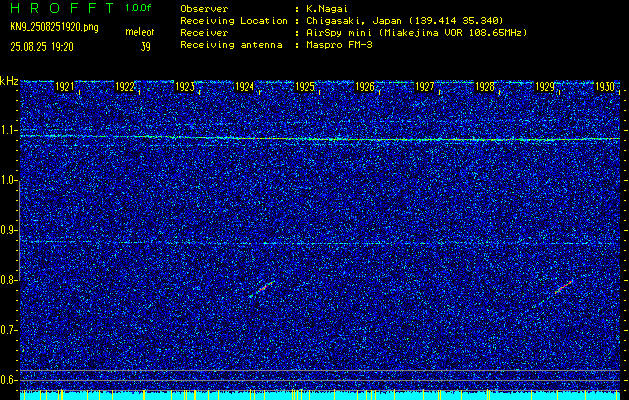
Task: Click the 'Receiving antenna' field label
Action: point(231,45)
